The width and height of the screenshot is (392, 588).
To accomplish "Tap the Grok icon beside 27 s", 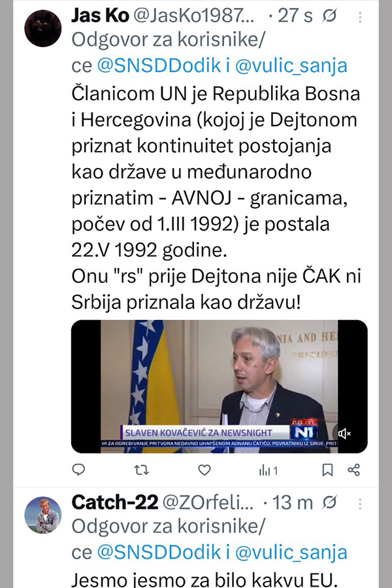I will [329, 16].
